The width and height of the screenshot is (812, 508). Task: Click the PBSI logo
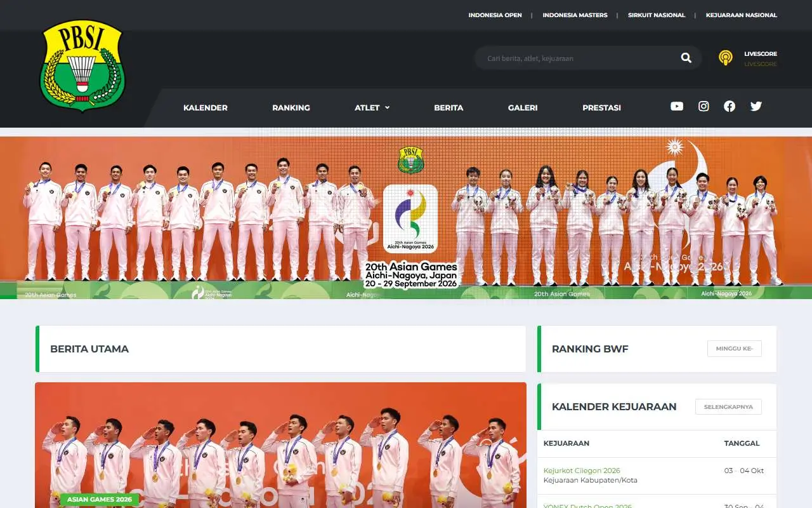click(x=82, y=65)
